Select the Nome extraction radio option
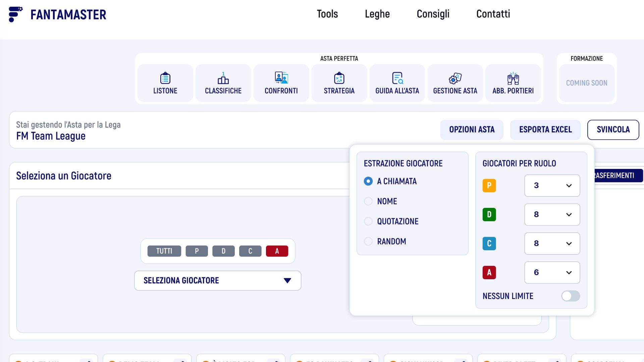The height and width of the screenshot is (362, 644). [x=368, y=201]
